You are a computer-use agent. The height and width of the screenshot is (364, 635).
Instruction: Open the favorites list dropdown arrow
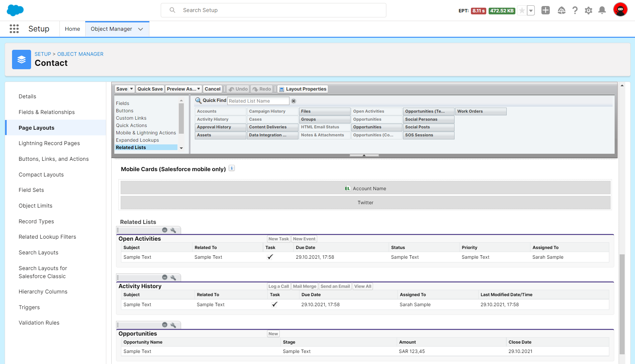point(531,11)
